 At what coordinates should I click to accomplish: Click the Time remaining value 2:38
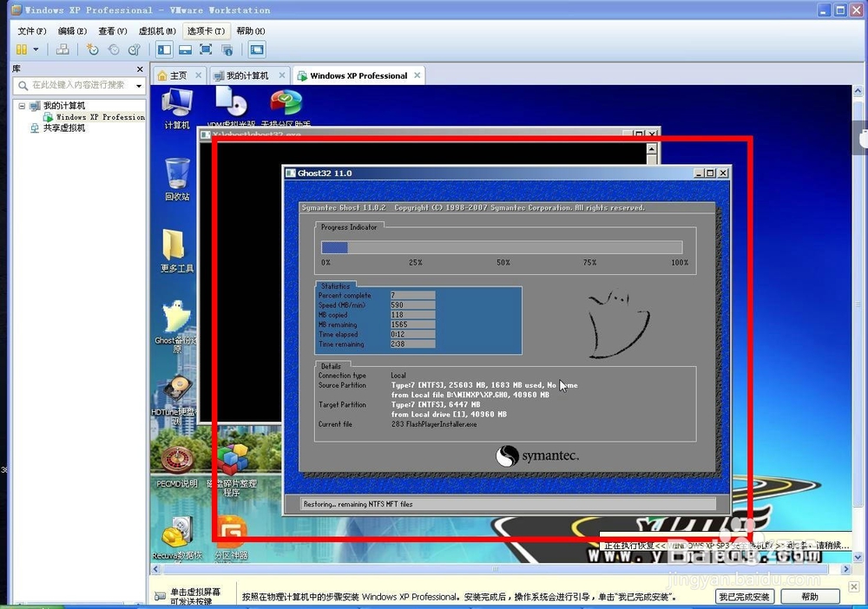(x=412, y=344)
